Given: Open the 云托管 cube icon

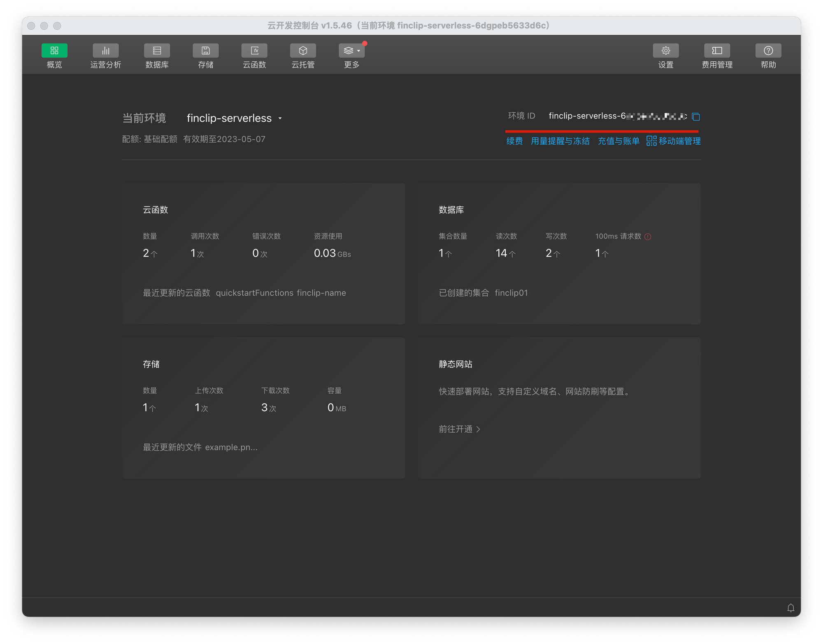Looking at the screenshot, I should 303,51.
